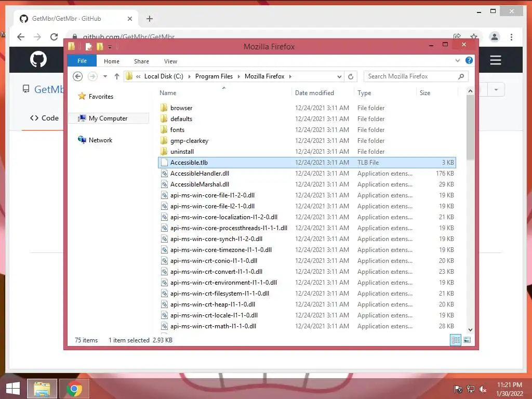Click the Chrome back button
Viewport: 532px width, 399px height.
click(21, 37)
